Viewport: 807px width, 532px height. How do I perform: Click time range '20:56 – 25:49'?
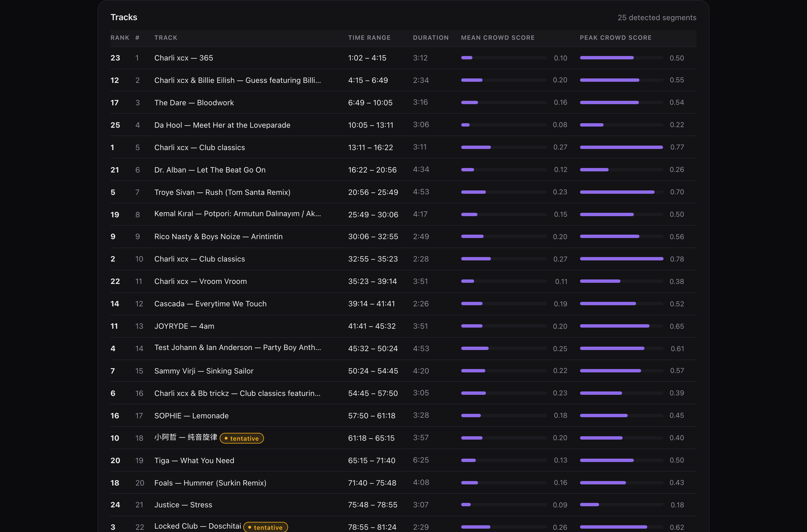pos(373,192)
